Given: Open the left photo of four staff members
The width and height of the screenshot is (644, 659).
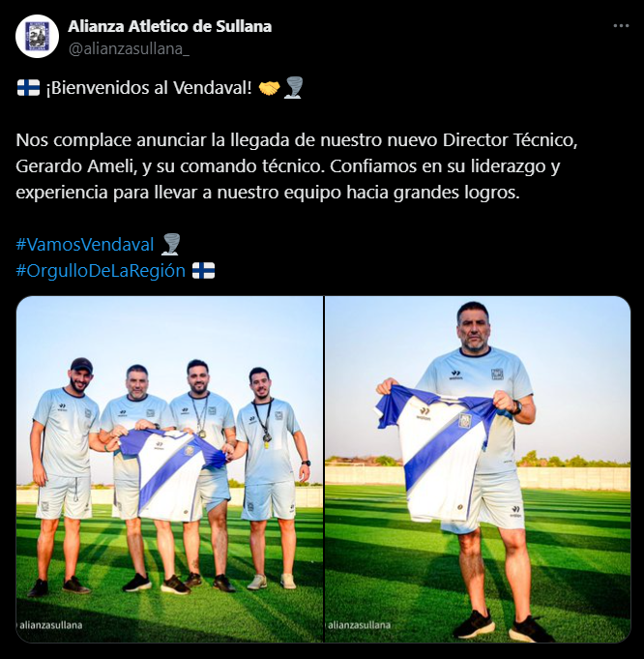Looking at the screenshot, I should tap(170, 469).
